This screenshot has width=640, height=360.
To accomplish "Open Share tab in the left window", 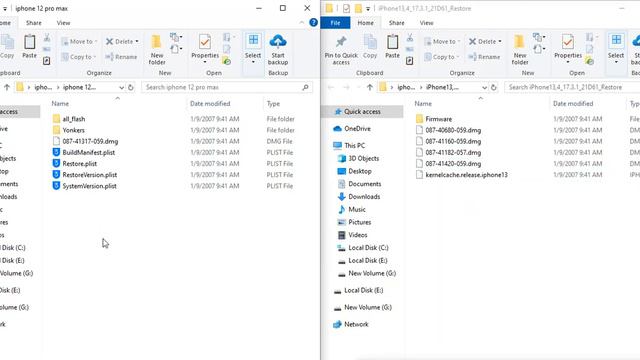I will pyautogui.click(x=34, y=23).
